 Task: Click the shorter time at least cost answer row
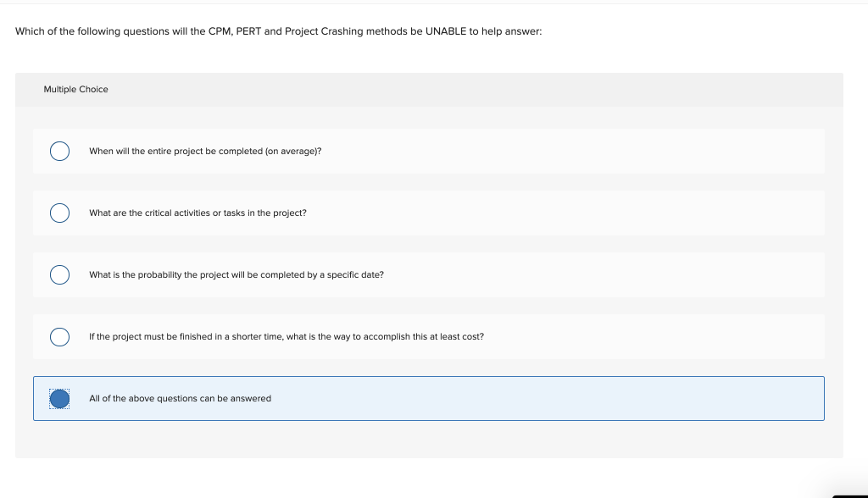[286, 336]
